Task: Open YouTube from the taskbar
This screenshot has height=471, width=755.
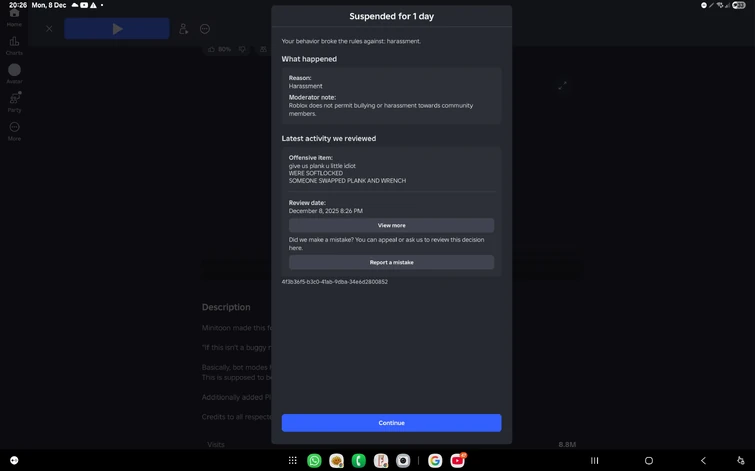Action: tap(457, 461)
